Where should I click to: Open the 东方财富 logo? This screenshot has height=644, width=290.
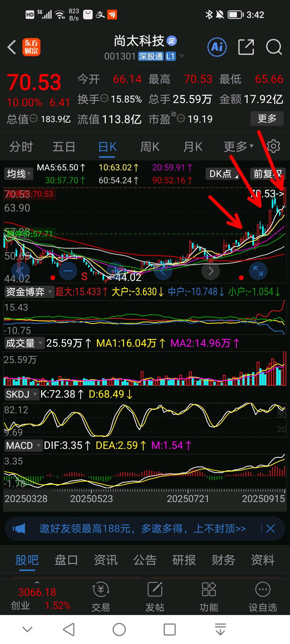[x=31, y=47]
